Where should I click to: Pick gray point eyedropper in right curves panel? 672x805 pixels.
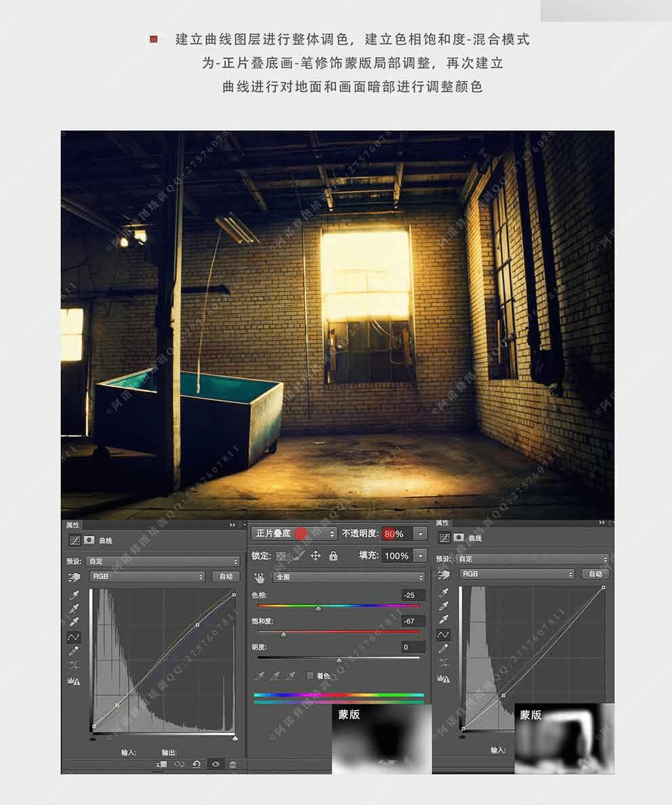[x=444, y=606]
